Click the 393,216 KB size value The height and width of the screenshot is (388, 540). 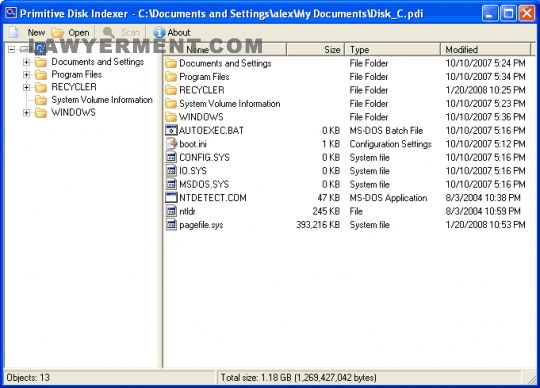point(318,225)
